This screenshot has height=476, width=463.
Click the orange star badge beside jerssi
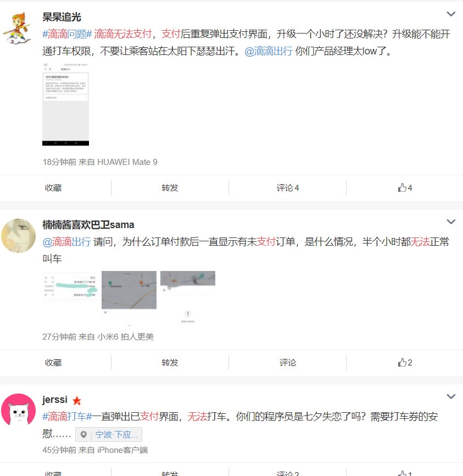click(77, 401)
